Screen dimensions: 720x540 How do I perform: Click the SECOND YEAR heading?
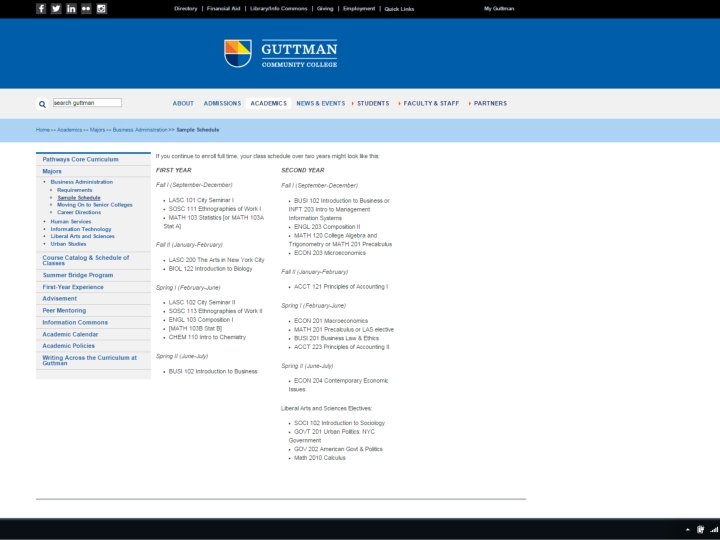[303, 170]
